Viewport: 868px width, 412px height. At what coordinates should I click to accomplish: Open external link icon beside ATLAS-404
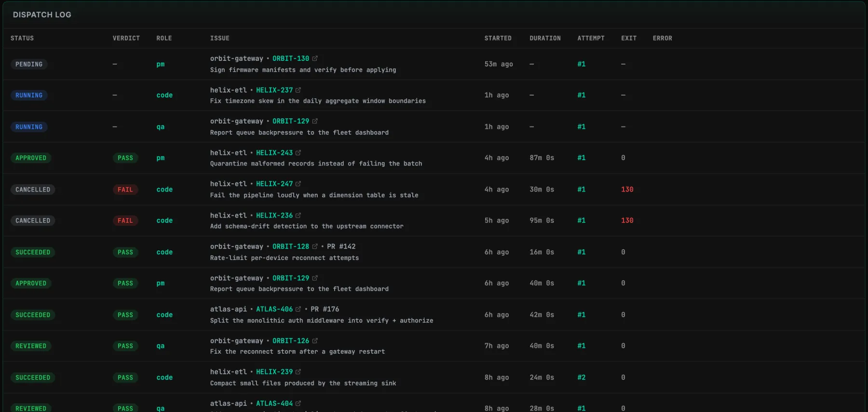298,403
